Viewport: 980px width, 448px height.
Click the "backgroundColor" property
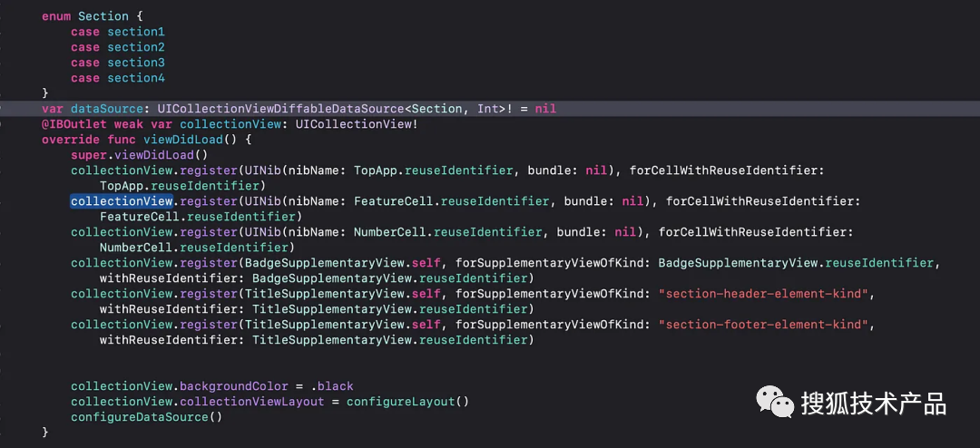234,386
